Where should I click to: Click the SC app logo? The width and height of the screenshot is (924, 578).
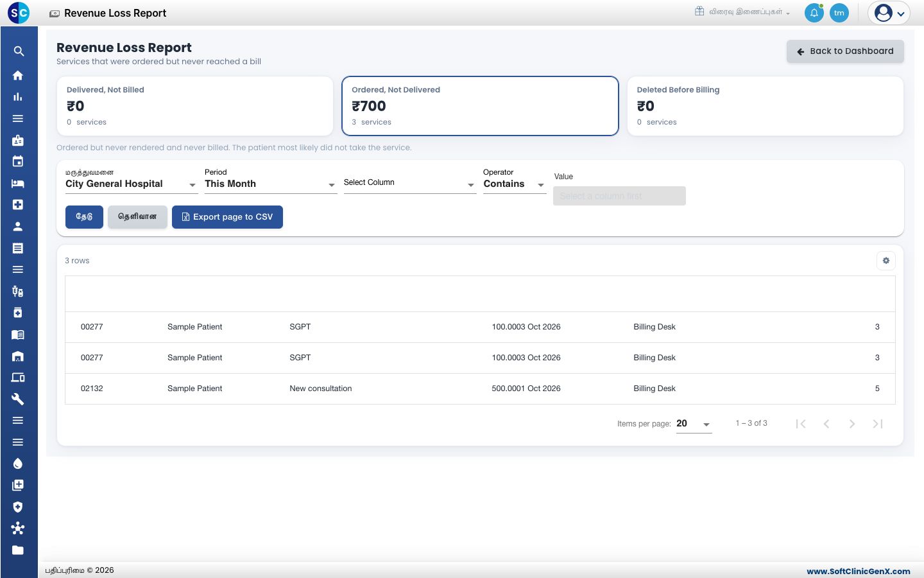(19, 13)
